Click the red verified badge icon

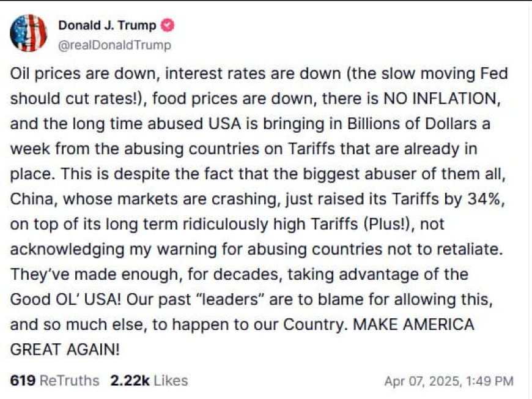tap(168, 26)
